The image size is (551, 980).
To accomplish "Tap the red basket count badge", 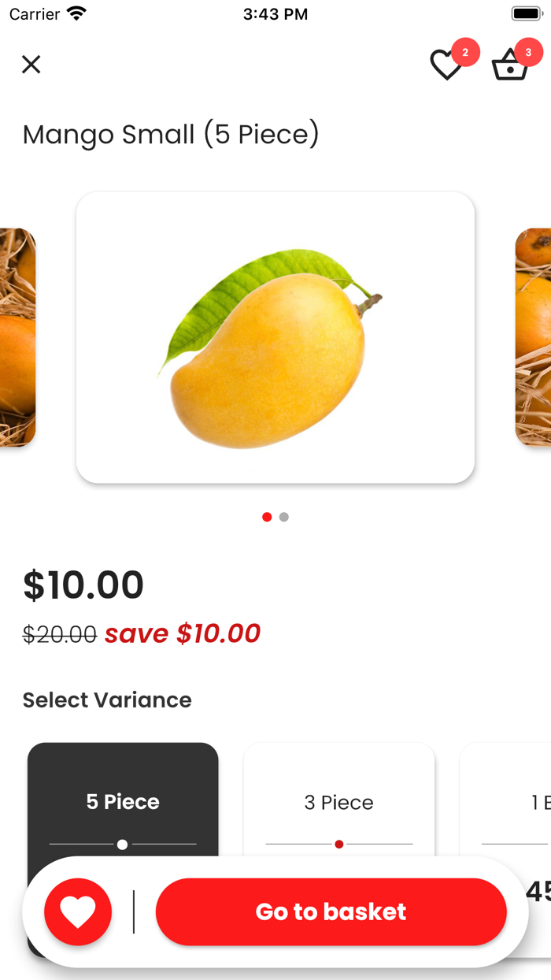I will click(528, 53).
